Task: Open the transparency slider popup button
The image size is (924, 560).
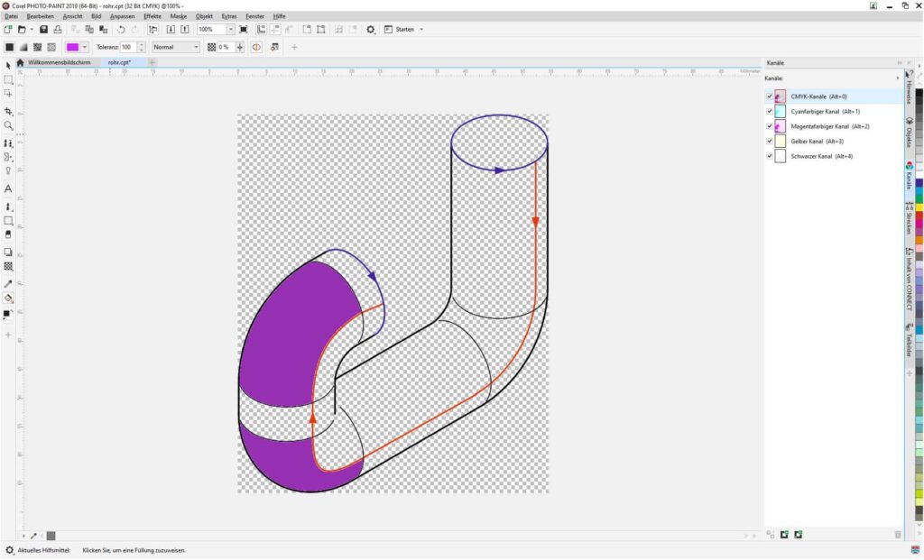Action: point(240,47)
